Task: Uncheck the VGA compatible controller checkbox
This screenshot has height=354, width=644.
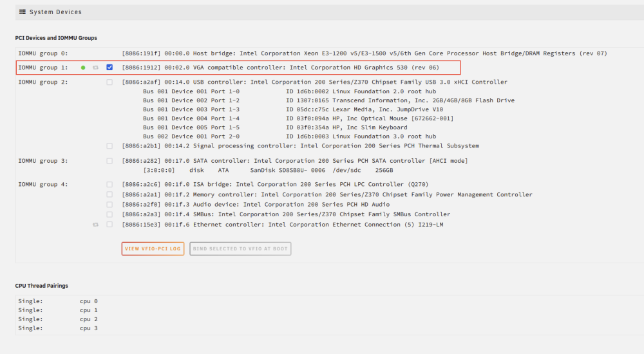Action: [x=109, y=68]
